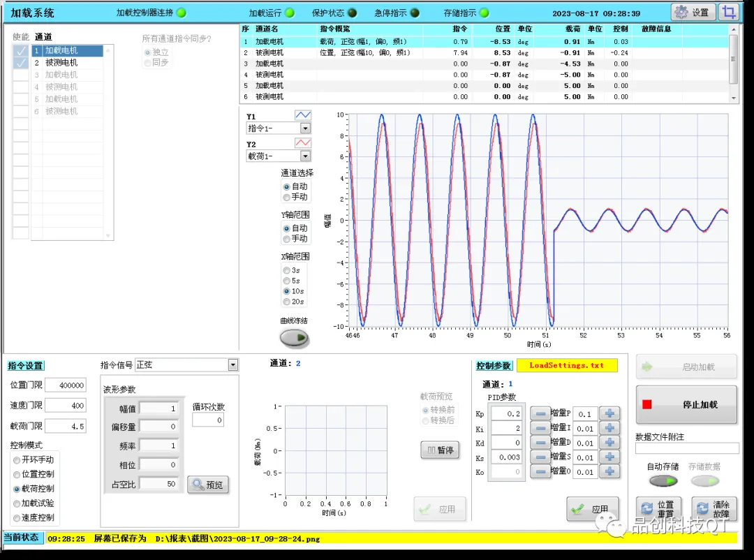Click the 循环次数 input field
Image resolution: width=754 pixels, height=560 pixels.
[x=208, y=420]
